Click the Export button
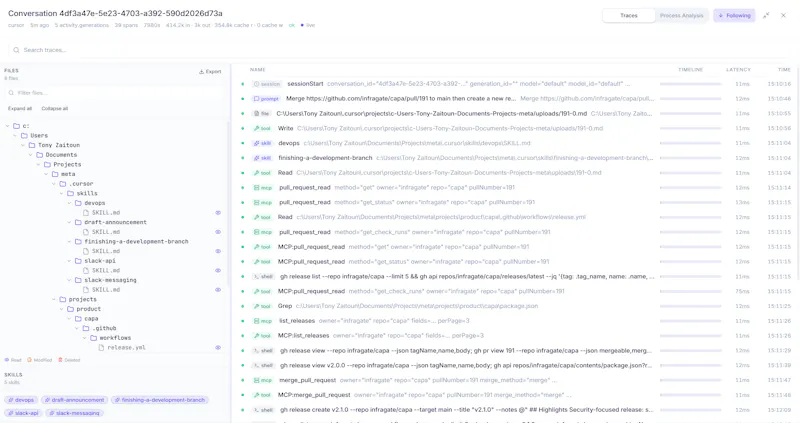Screen dimensions: 800x423 tap(210, 71)
